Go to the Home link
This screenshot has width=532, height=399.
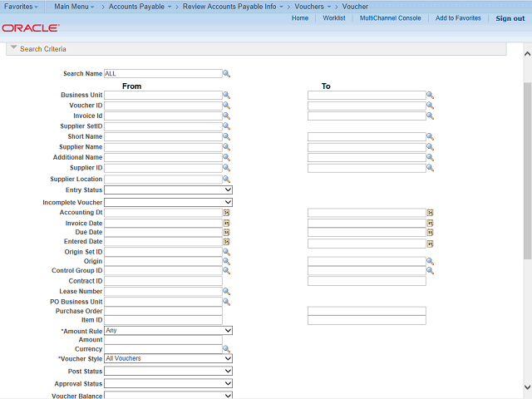click(x=300, y=18)
